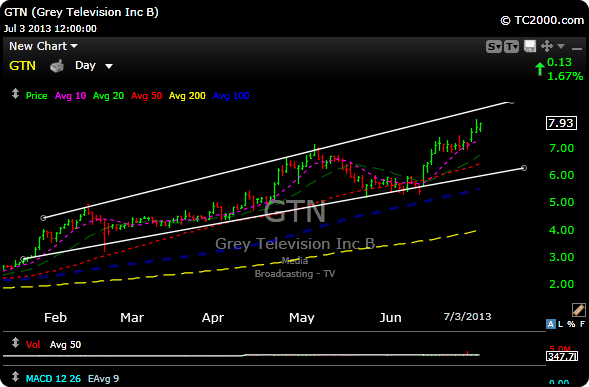Click the Price pane up-down resize arrows
Image resolution: width=589 pixels, height=387 pixels.
click(15, 94)
